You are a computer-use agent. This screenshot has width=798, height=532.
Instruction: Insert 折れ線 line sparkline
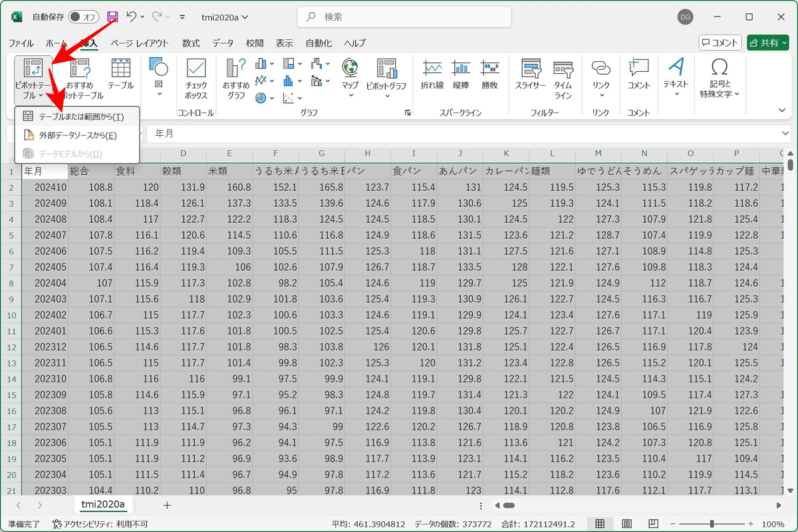coord(432,74)
